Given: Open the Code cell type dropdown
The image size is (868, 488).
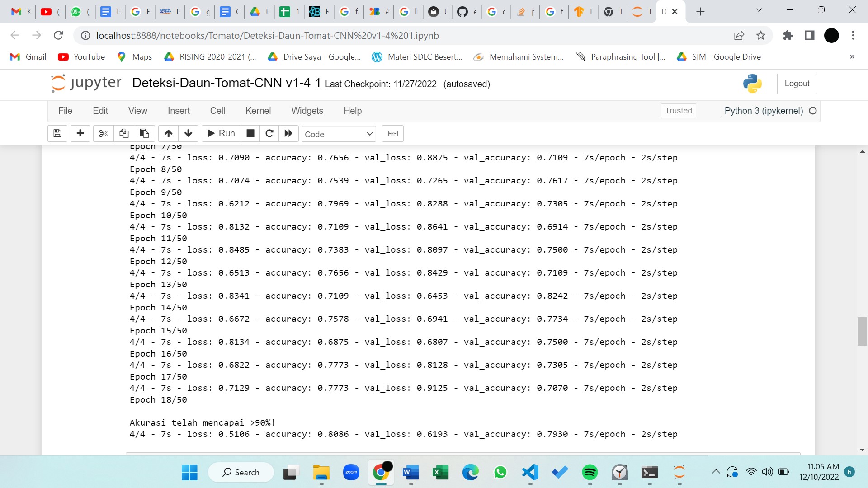Looking at the screenshot, I should 338,134.
